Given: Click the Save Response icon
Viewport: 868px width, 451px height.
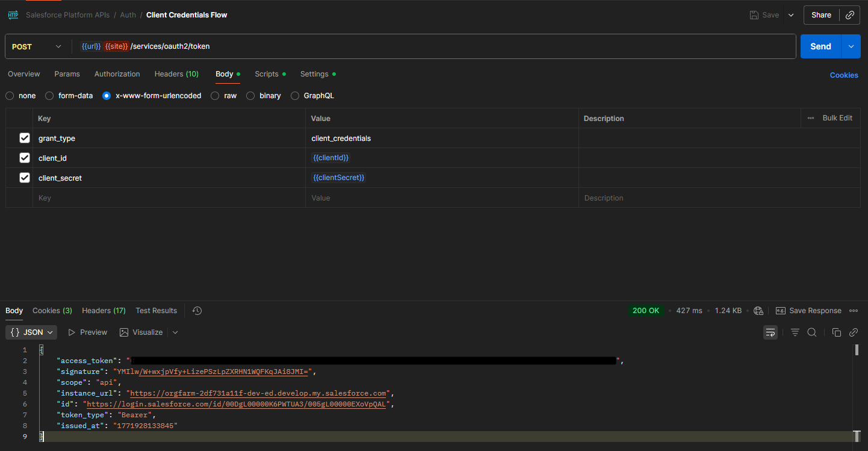Looking at the screenshot, I should click(780, 311).
